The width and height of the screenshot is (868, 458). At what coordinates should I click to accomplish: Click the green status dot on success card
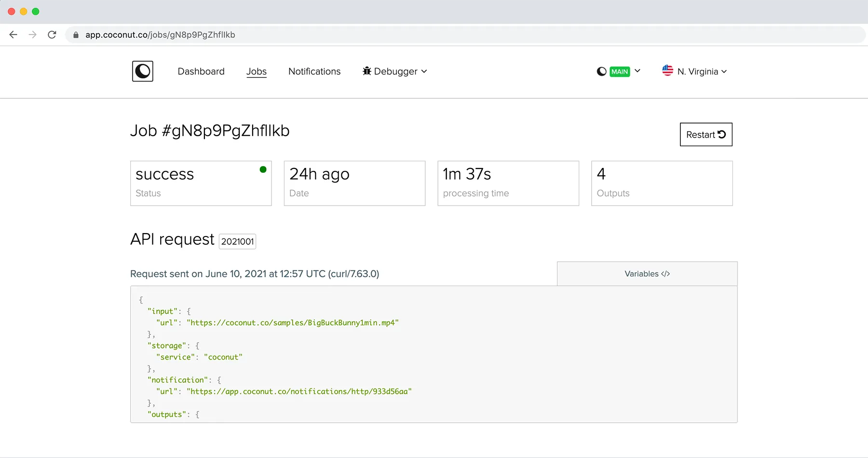(263, 169)
